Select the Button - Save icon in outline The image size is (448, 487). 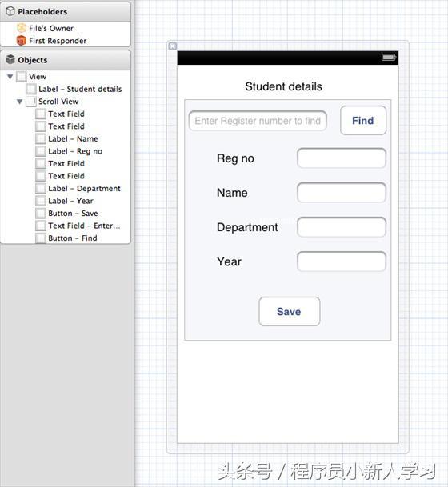pyautogui.click(x=40, y=213)
